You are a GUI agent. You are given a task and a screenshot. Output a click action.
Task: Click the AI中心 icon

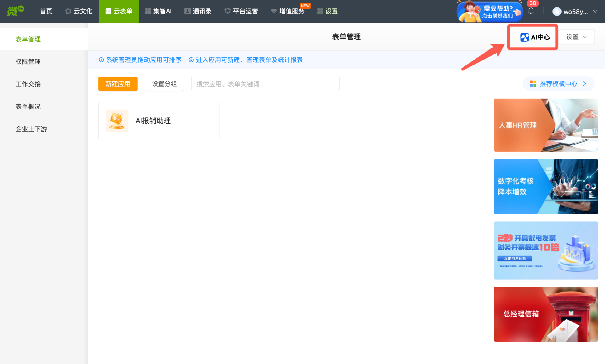(524, 37)
